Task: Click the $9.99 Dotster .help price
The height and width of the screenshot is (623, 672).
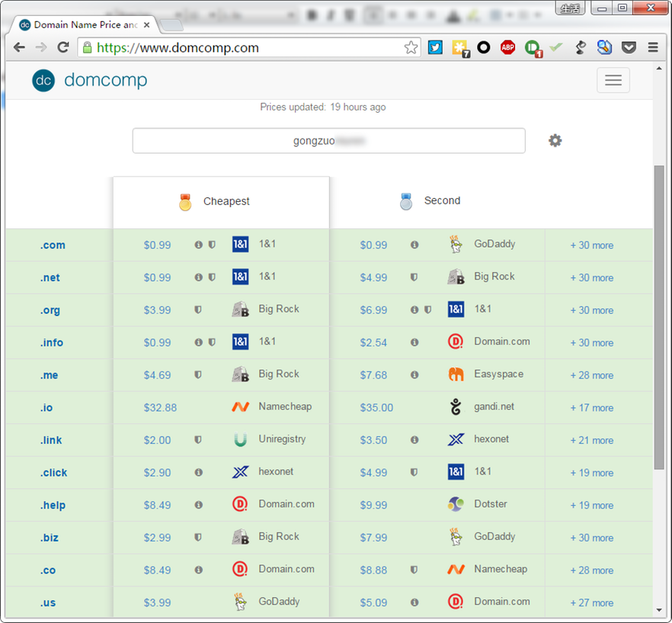Action: tap(373, 505)
